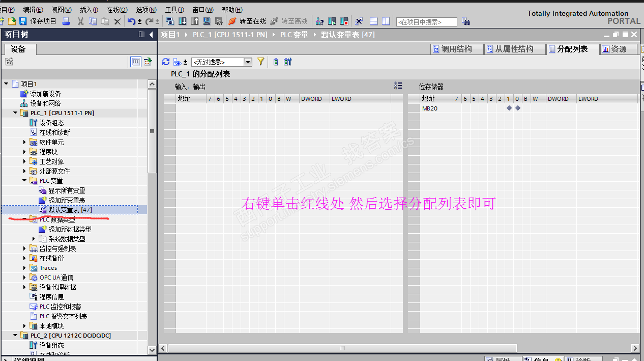Expand the 工艺对象 tree node
The width and height of the screenshot is (644, 361).
tap(24, 161)
